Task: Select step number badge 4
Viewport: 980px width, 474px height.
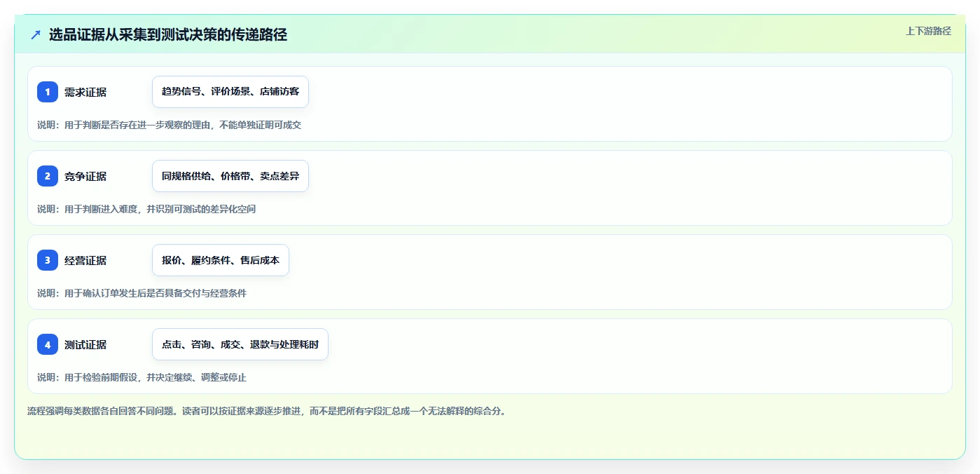Action: [x=48, y=344]
